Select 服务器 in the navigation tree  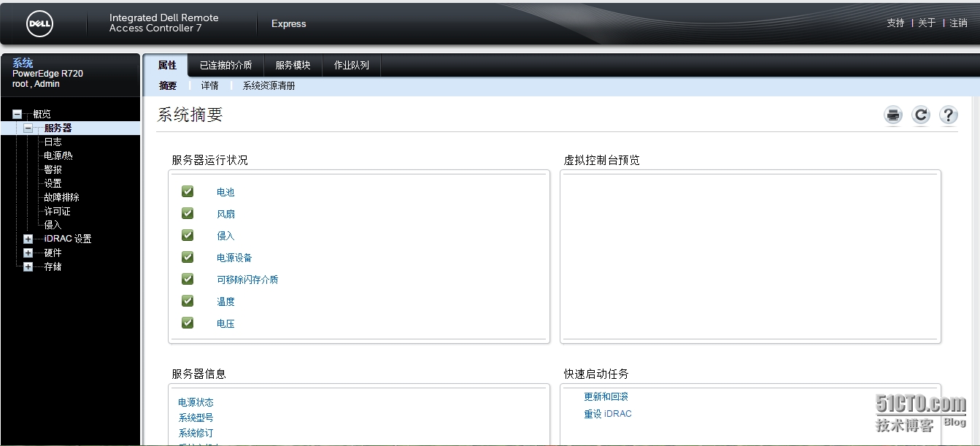point(58,128)
